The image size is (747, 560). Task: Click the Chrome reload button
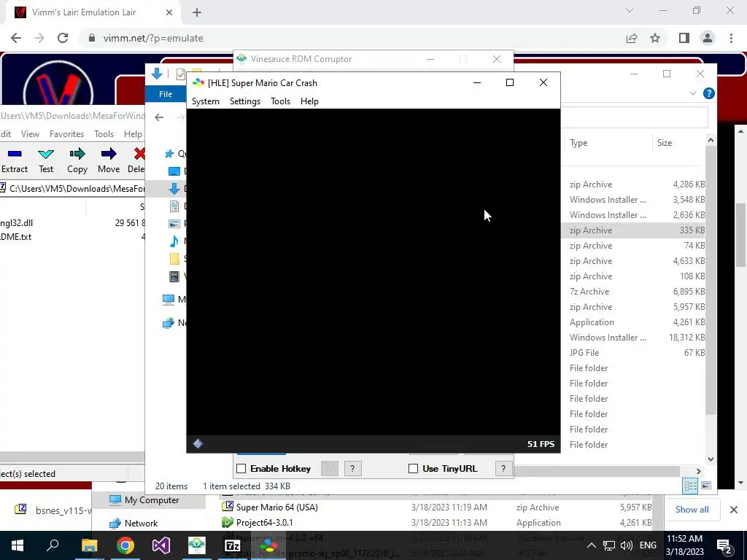[63, 38]
